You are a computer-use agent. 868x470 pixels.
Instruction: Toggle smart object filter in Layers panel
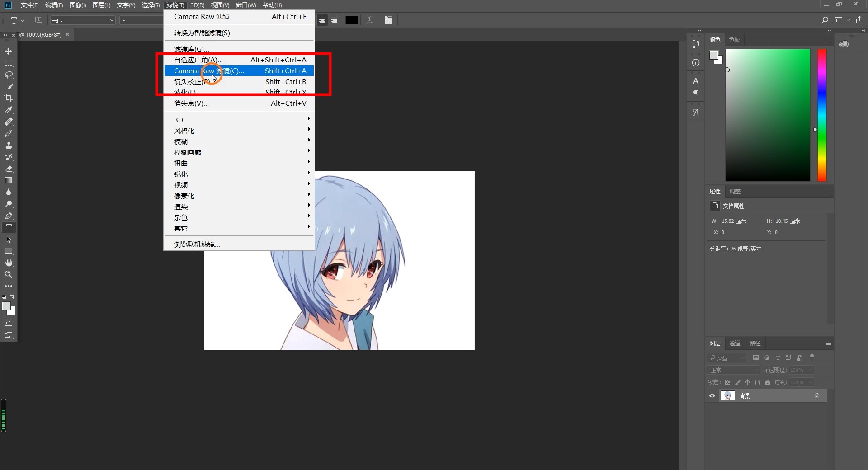pos(800,358)
